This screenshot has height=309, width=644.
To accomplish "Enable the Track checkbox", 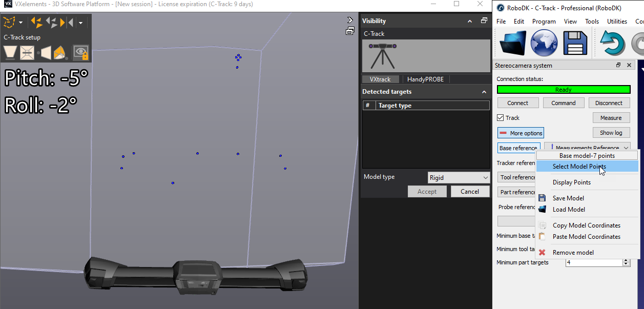I will (501, 117).
